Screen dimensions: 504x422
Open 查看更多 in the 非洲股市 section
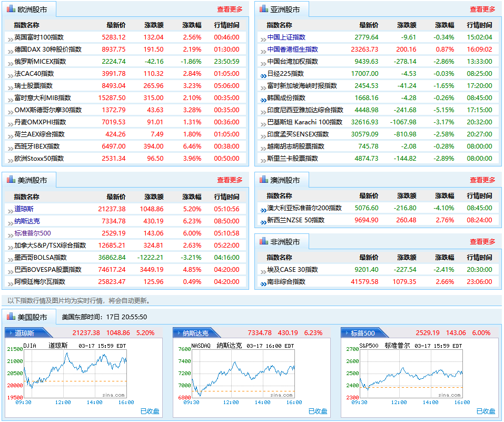pos(482,242)
